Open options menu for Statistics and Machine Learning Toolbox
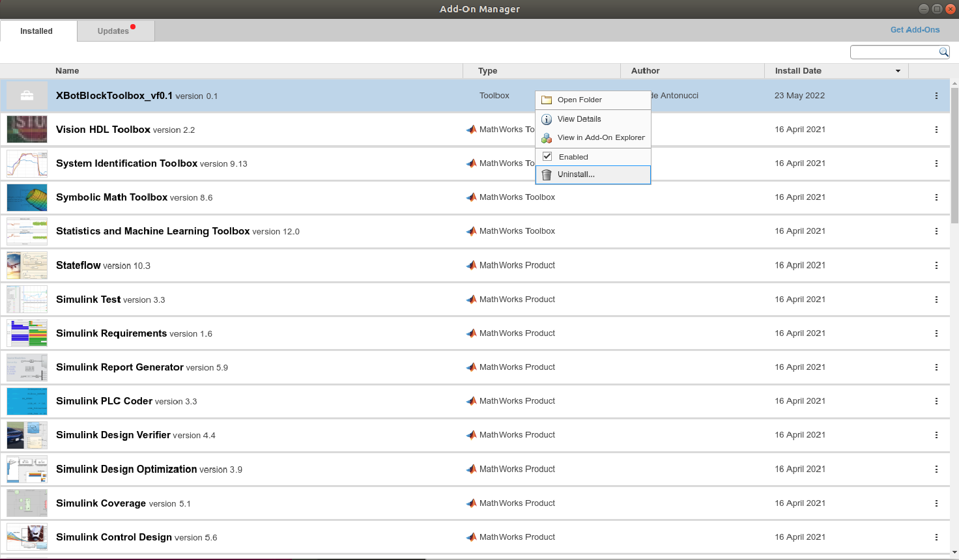The height and width of the screenshot is (560, 959). [x=936, y=231]
